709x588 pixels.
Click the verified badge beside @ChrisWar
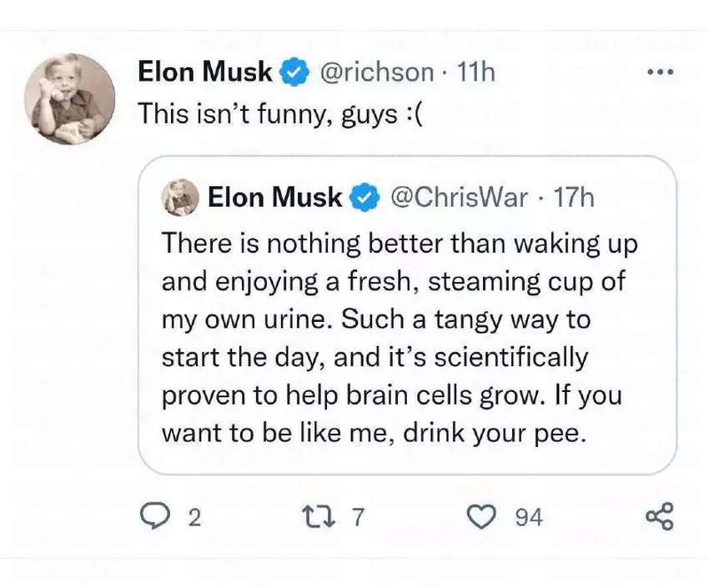363,197
